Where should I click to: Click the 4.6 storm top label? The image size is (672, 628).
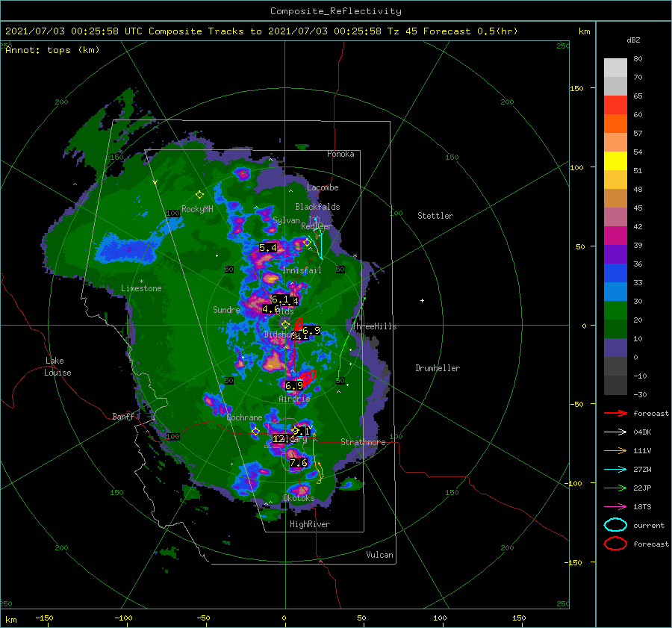click(271, 308)
